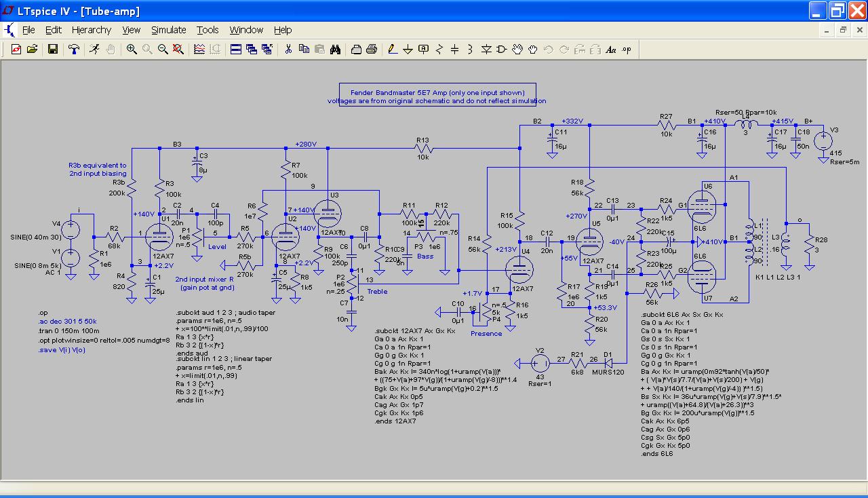Create a new schematic from the toolbar
The width and height of the screenshot is (868, 498).
click(15, 50)
